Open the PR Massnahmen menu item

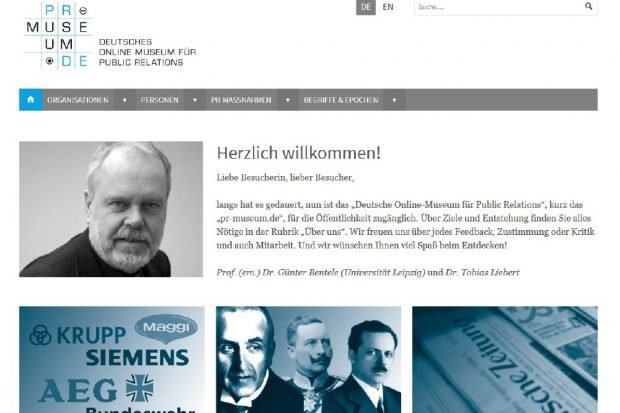pyautogui.click(x=241, y=100)
